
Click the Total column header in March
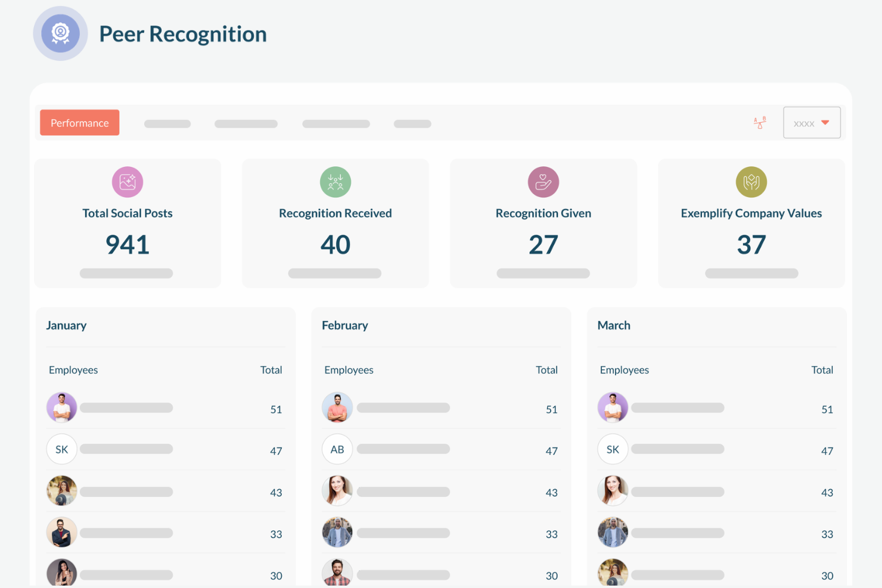click(822, 369)
